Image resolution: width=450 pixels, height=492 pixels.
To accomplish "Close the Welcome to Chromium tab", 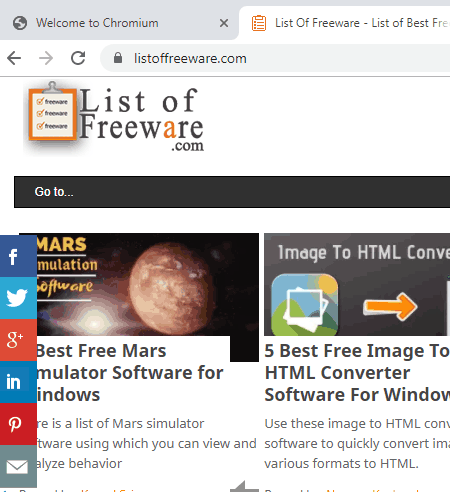I will tap(224, 23).
